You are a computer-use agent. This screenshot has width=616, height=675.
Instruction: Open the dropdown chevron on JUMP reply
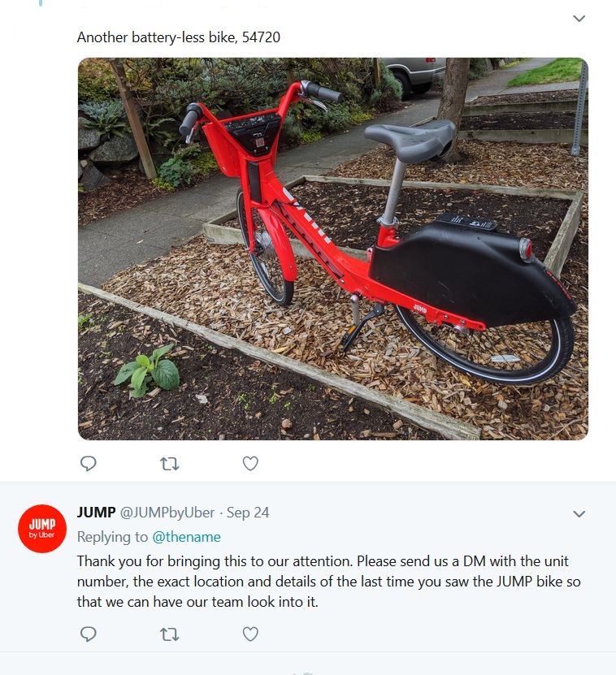[579, 514]
